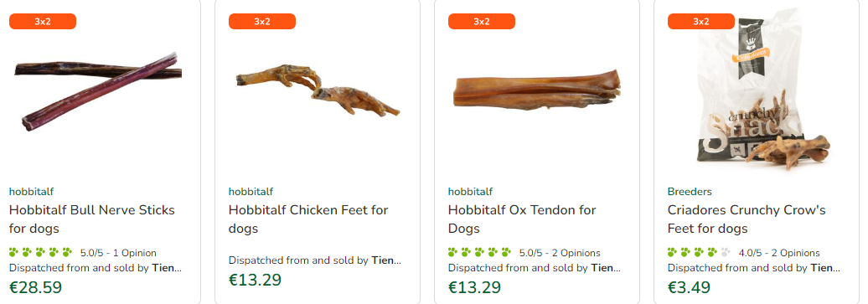Viewport: 868px width, 304px height.
Task: View the 1 Opinion for Bull Nerve Sticks
Action: (x=135, y=253)
